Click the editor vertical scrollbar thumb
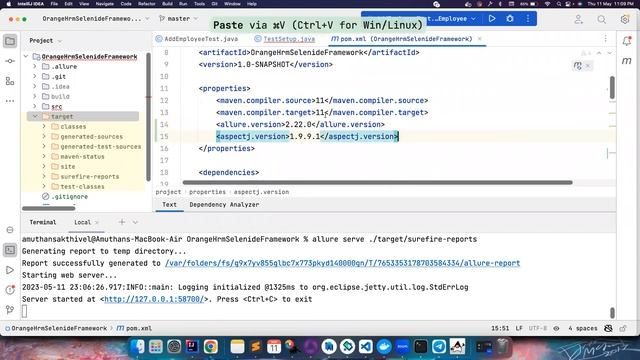Image resolution: width=640 pixels, height=360 pixels. (612, 87)
